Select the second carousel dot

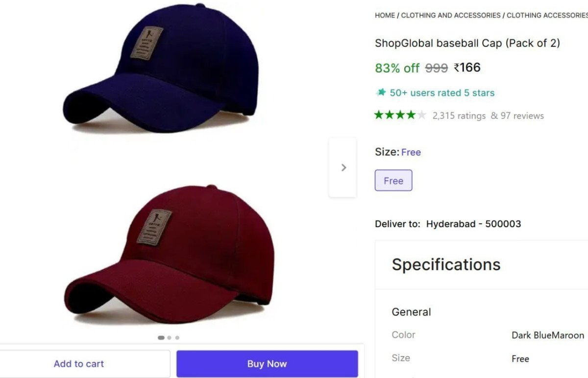[x=169, y=337]
